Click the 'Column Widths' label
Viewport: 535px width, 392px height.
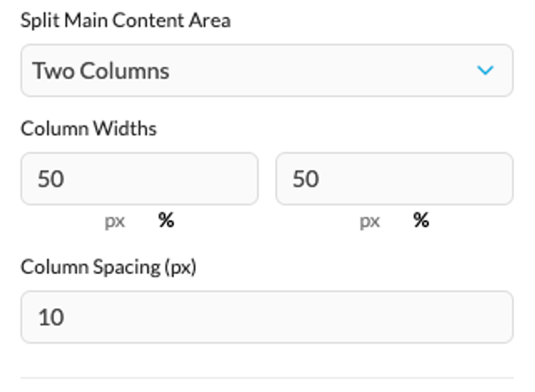pyautogui.click(x=89, y=129)
